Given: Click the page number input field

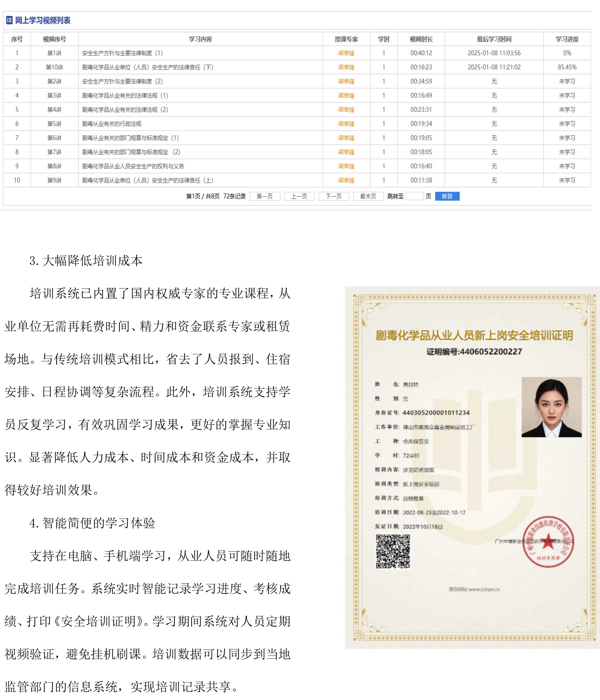Looking at the screenshot, I should 414,196.
